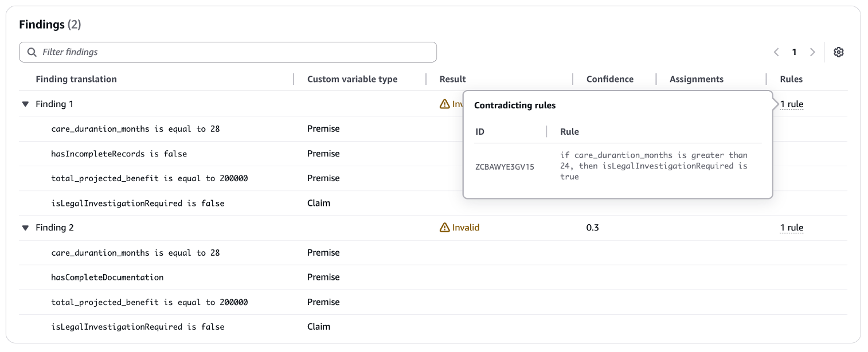Open the 1 rule link for Finding 2
Screen dimensions: 868x352
[x=791, y=228]
